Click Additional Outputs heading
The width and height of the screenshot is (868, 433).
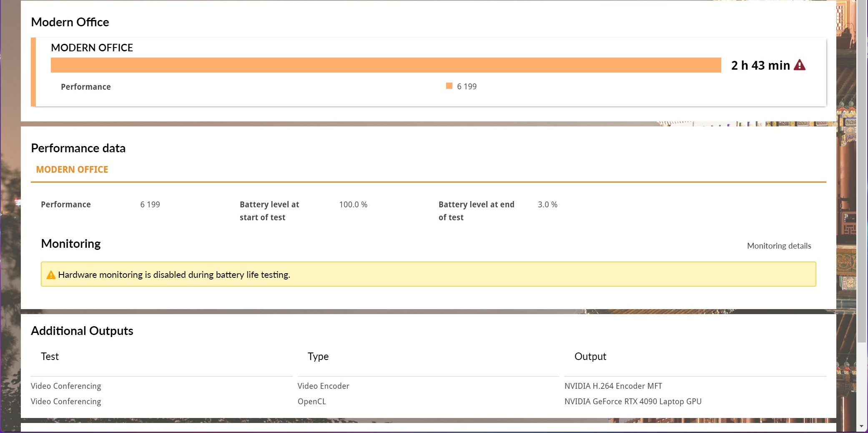(x=82, y=331)
